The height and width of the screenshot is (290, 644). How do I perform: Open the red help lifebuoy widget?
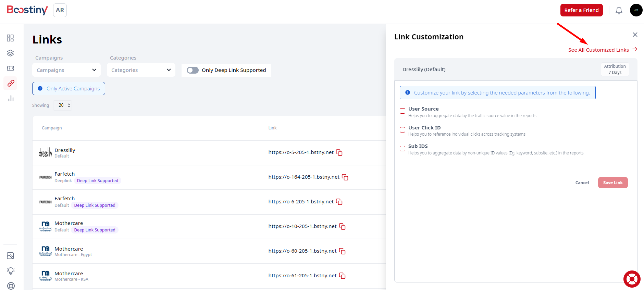[632, 279]
